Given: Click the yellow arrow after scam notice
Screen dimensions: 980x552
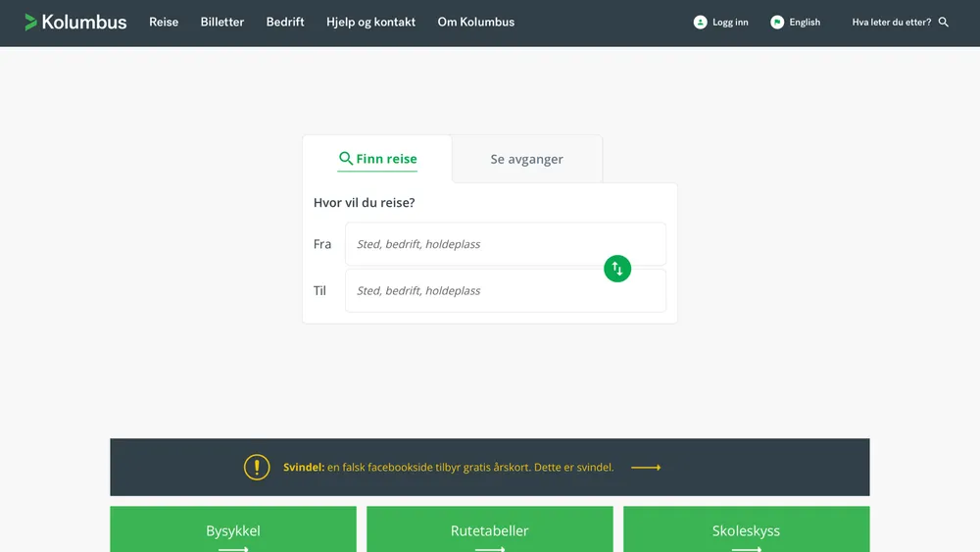Looking at the screenshot, I should click(x=646, y=468).
